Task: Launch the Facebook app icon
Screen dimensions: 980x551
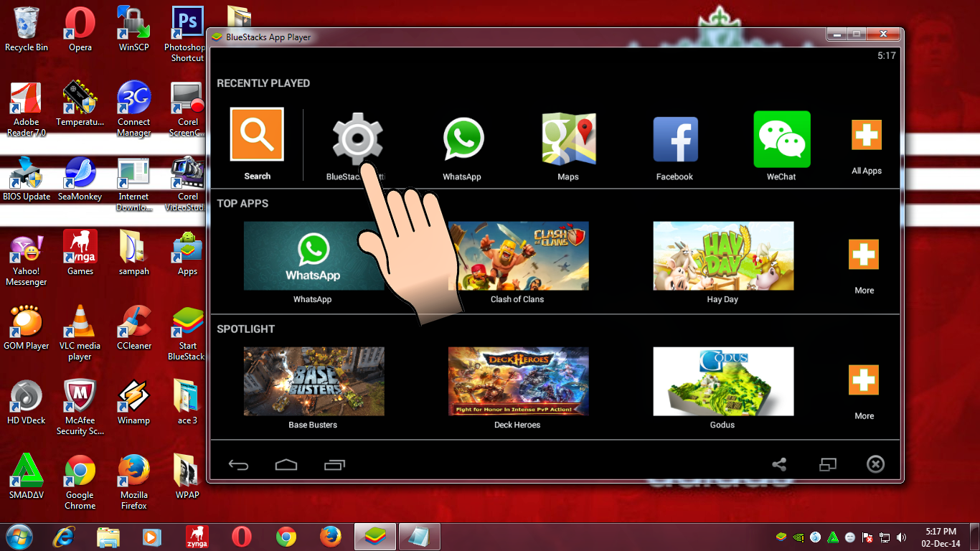Action: [x=675, y=139]
